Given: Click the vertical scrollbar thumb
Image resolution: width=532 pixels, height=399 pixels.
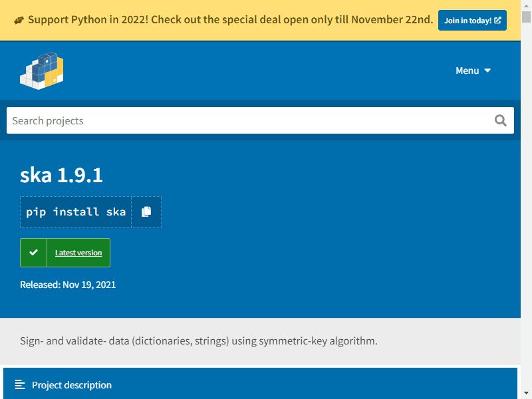Looking at the screenshot, I should 526,17.
